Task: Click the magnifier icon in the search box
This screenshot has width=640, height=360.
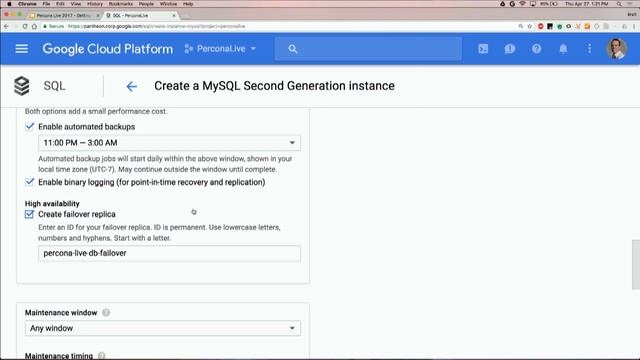Action: coord(293,49)
